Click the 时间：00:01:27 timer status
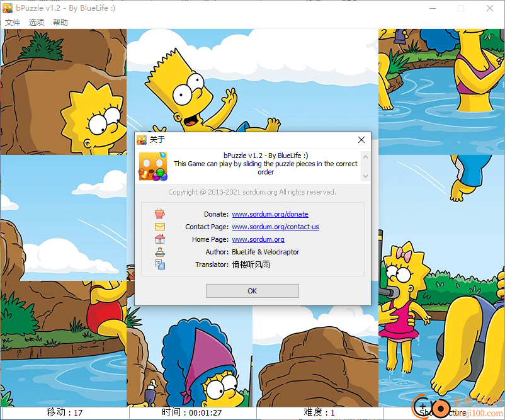The image size is (505, 420). click(x=192, y=412)
